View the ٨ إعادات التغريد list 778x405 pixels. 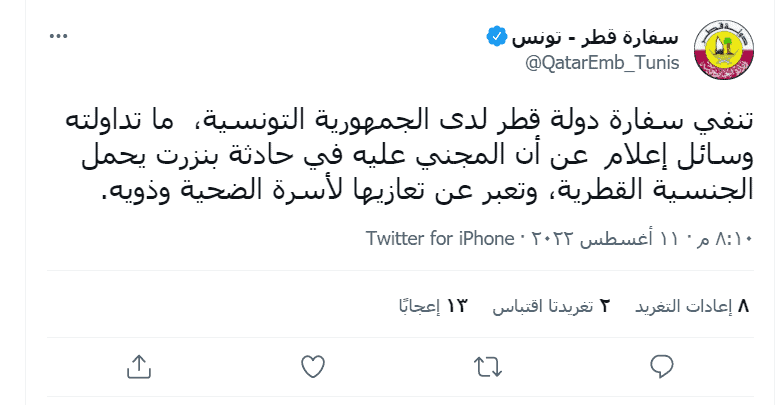click(692, 307)
